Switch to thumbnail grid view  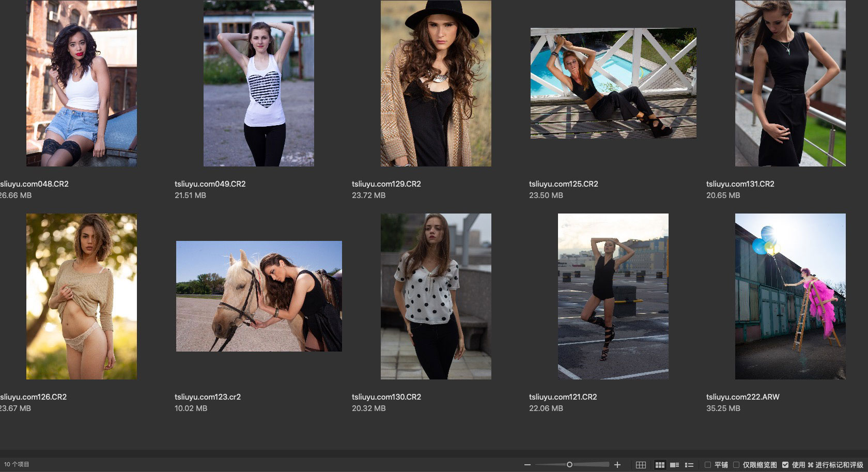coord(660,465)
